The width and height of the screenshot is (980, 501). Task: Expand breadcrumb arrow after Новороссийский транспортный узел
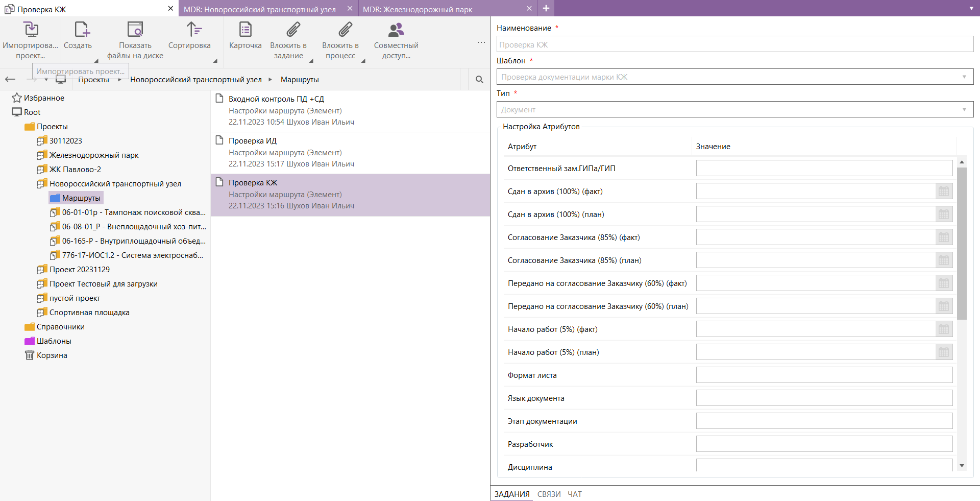(270, 80)
